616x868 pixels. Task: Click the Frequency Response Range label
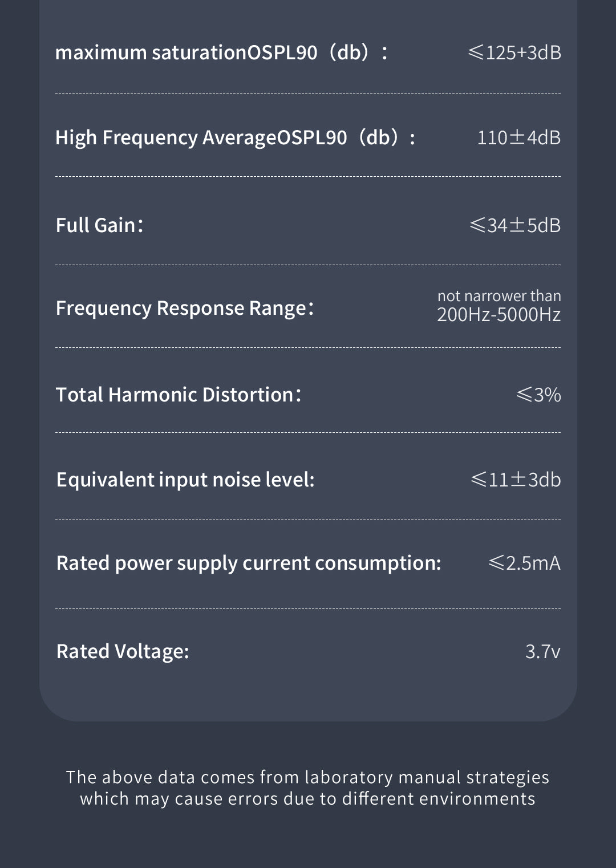(x=185, y=308)
